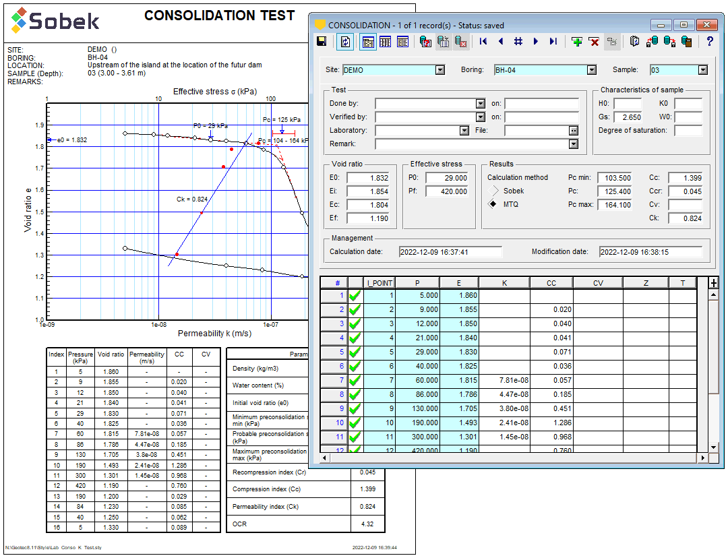Click the P column header

(417, 283)
